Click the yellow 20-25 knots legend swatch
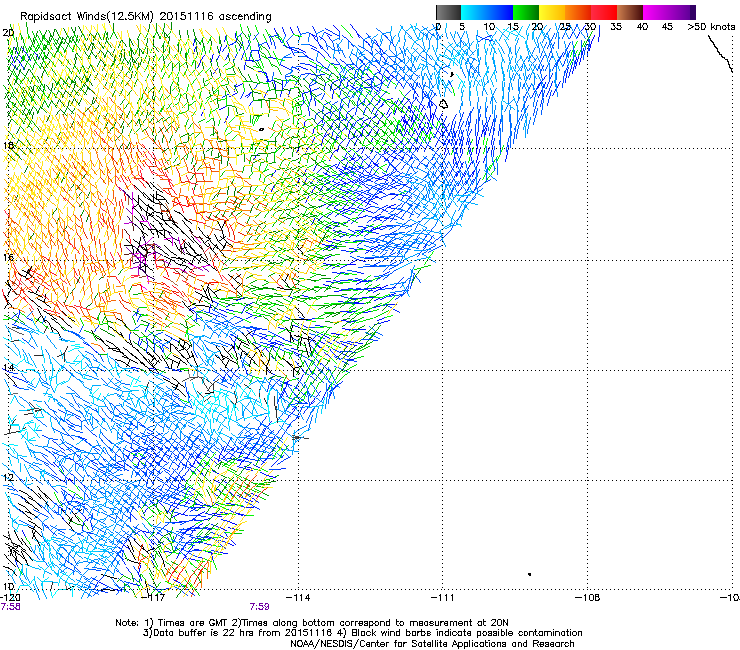The image size is (740, 650). (552, 12)
